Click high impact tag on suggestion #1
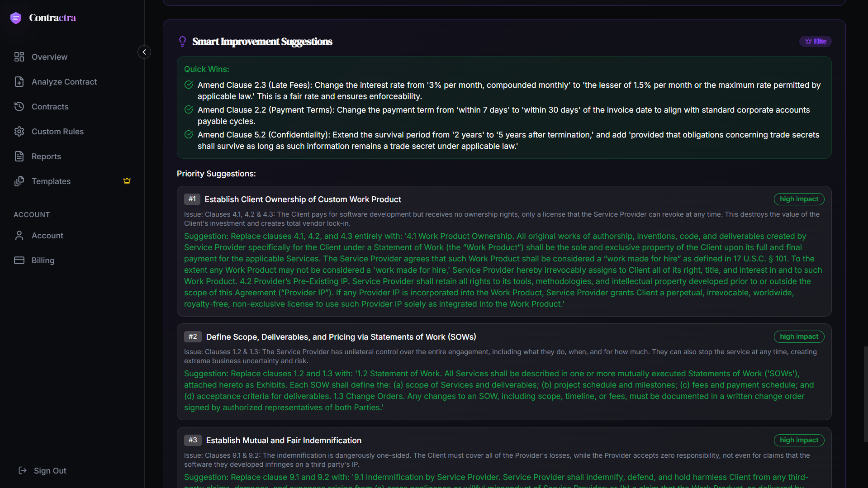 pos(799,199)
